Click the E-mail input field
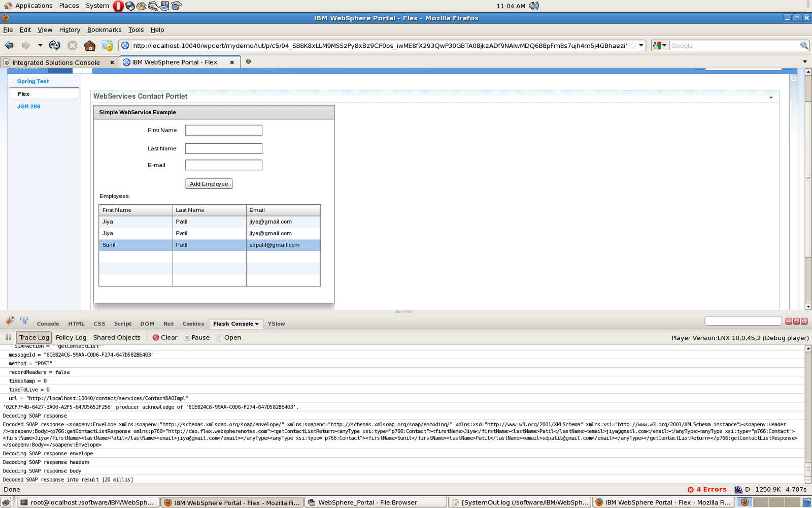Viewport: 812px width, 508px height. [x=223, y=165]
